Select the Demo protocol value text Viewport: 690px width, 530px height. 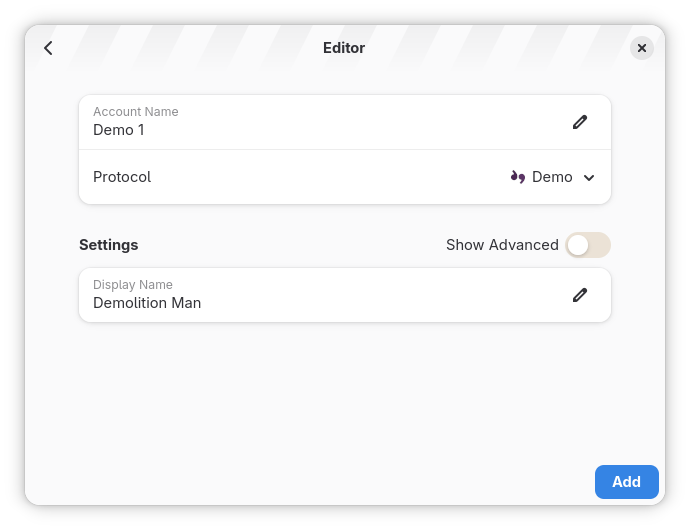pyautogui.click(x=552, y=177)
